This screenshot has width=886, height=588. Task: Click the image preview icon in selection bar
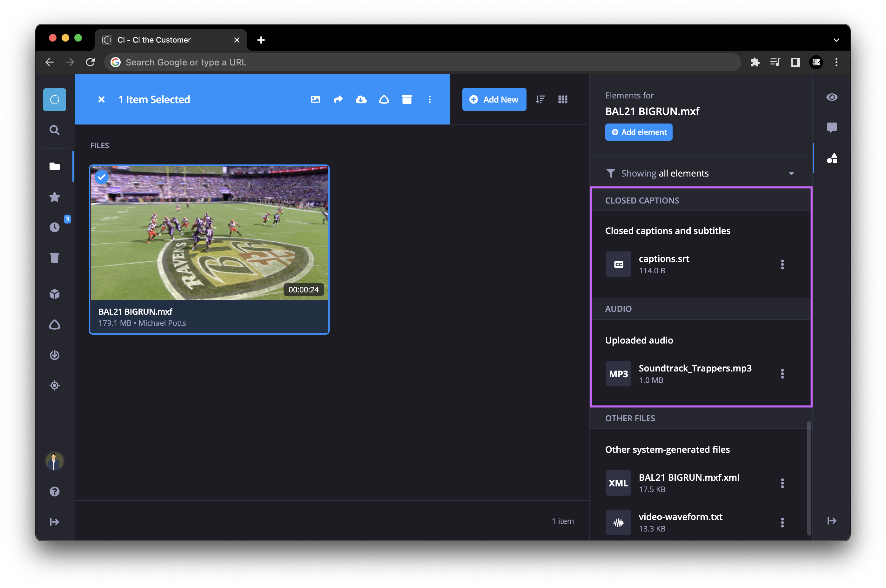(315, 99)
